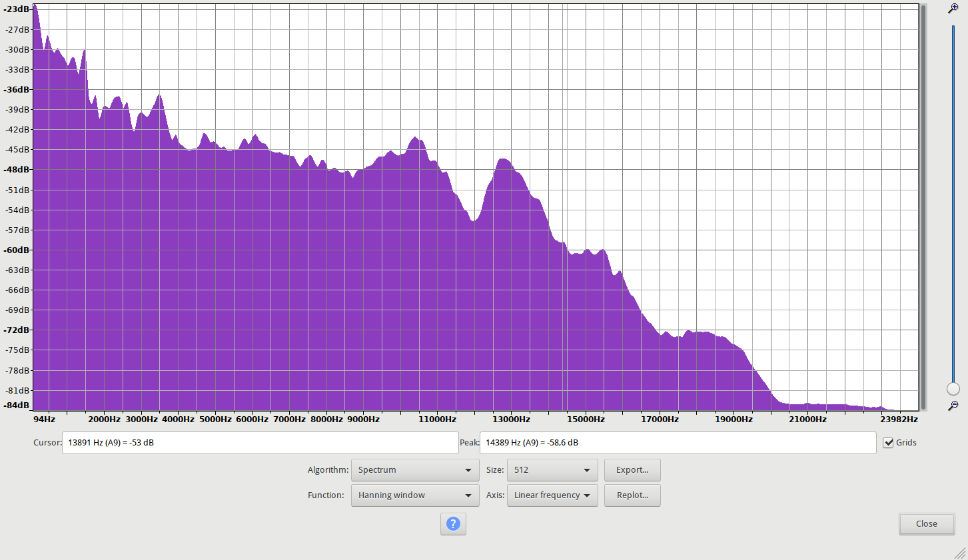The height and width of the screenshot is (560, 968).
Task: Click the vertical scrollbar beside the spectrum plot
Action: [x=923, y=207]
